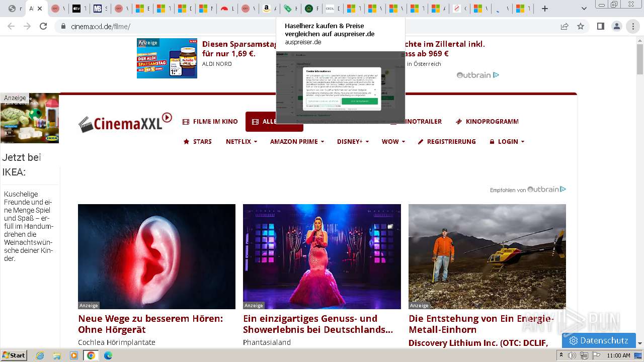Open the network icon in system tray
The image size is (644, 362).
[584, 355]
